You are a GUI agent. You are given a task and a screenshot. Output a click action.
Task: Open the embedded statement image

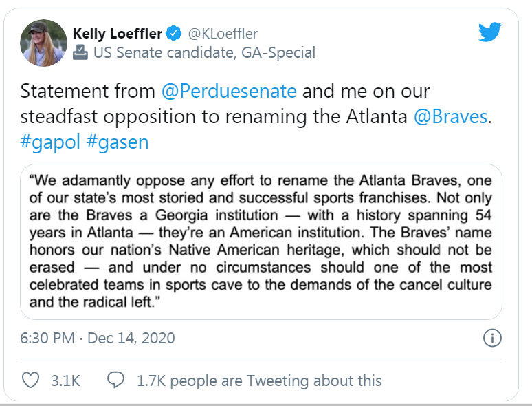(x=261, y=242)
